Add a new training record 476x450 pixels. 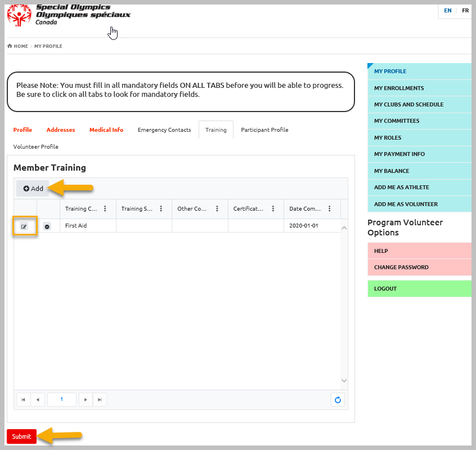(x=33, y=188)
